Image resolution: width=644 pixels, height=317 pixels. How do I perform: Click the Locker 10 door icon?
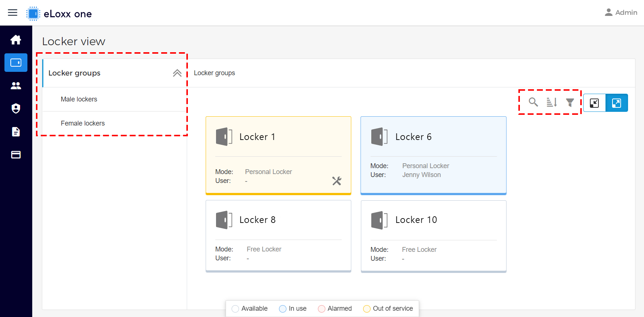point(379,220)
